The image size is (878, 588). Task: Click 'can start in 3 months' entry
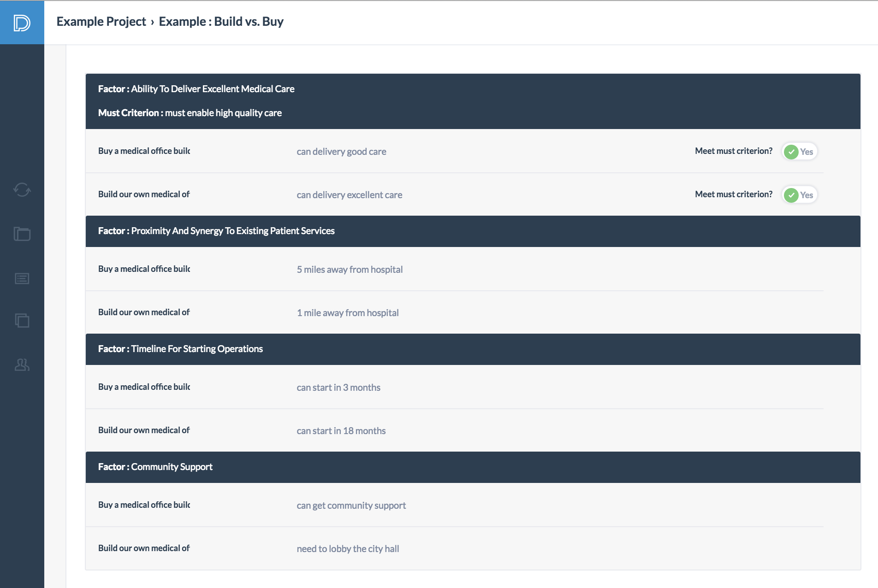coord(338,388)
